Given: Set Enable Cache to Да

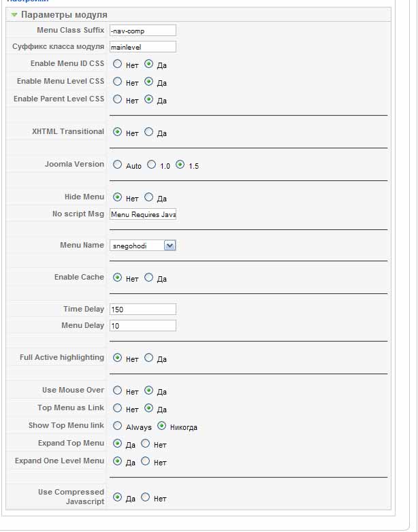Looking at the screenshot, I should tap(149, 278).
